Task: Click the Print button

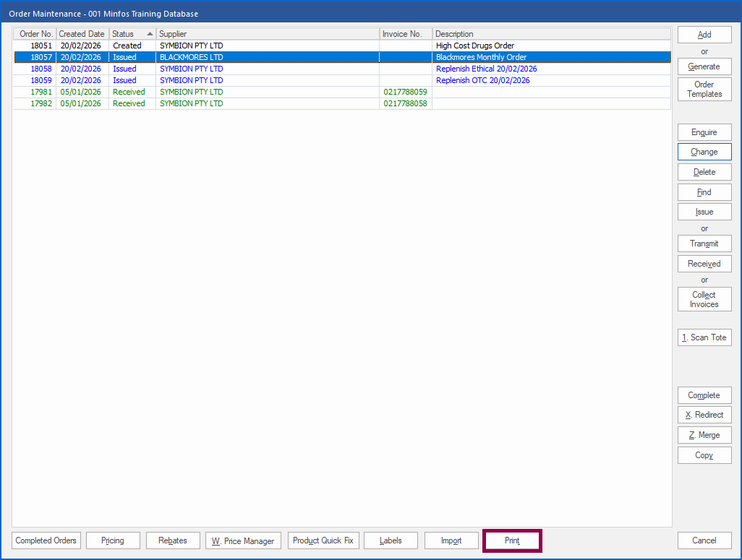Action: [512, 540]
